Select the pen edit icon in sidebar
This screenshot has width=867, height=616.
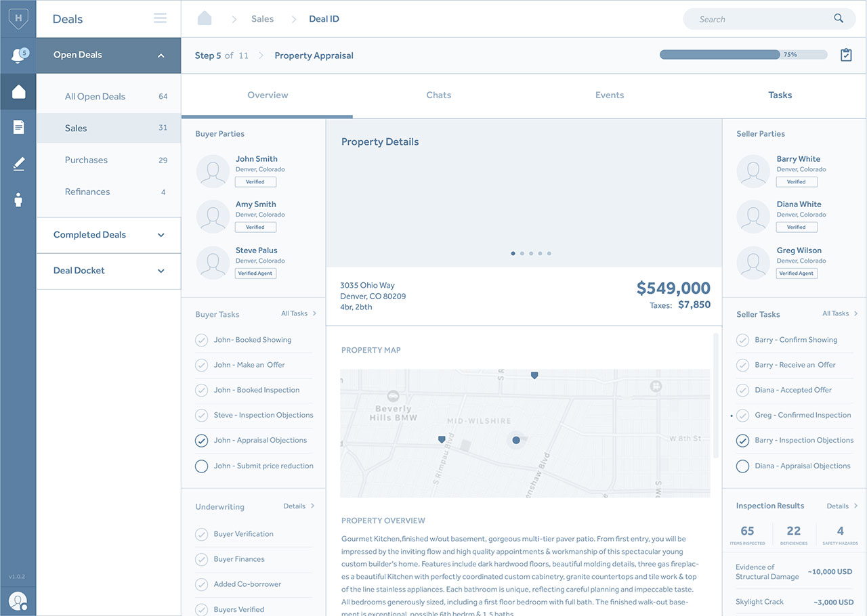coord(18,163)
